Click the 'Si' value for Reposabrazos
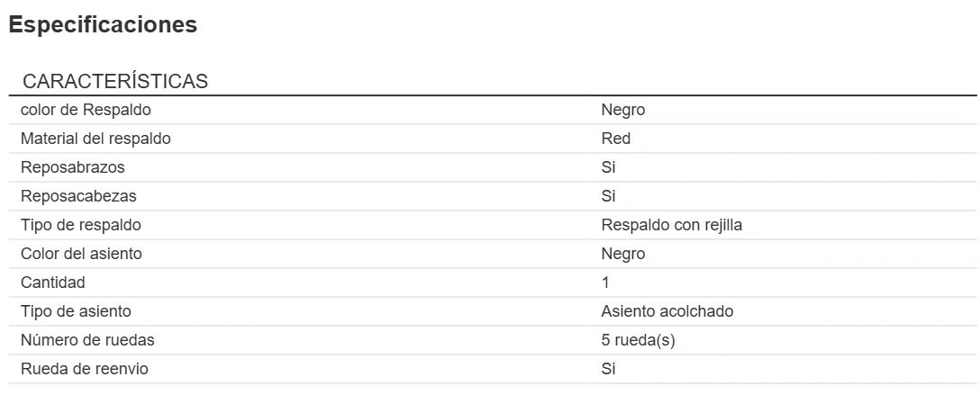 tap(609, 168)
